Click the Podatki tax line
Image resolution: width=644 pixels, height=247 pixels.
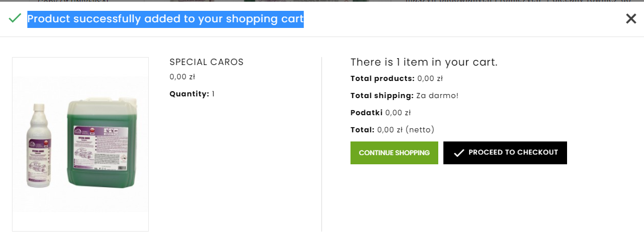380,113
